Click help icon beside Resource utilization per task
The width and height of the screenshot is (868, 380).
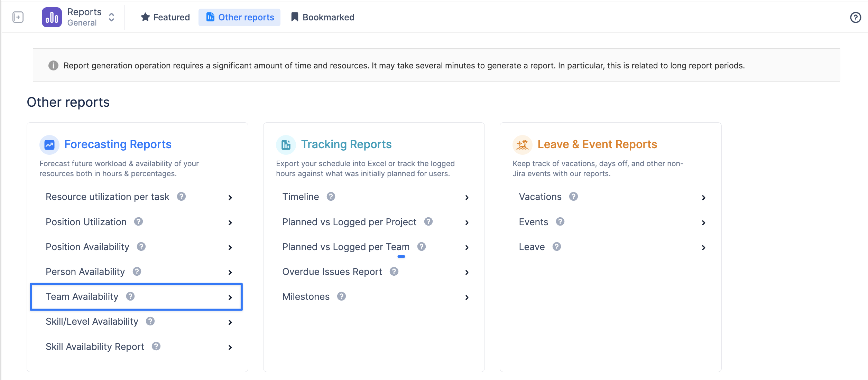click(x=182, y=197)
